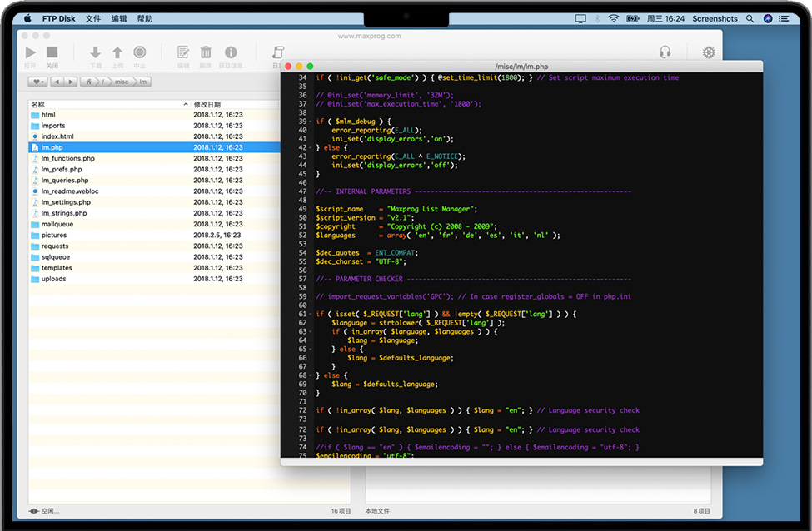Click the Open (打开) play icon in toolbar
Screen dimensions: 812x531
coord(31,52)
